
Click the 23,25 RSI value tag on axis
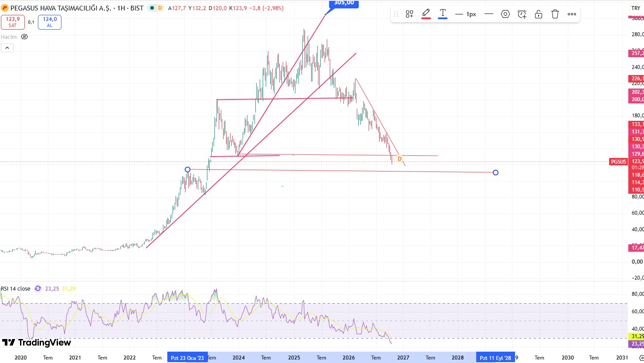[637, 344]
